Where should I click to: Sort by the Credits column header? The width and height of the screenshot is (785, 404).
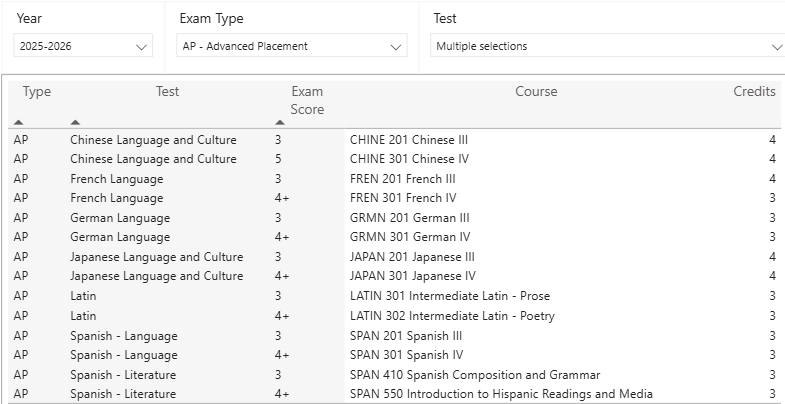[754, 92]
